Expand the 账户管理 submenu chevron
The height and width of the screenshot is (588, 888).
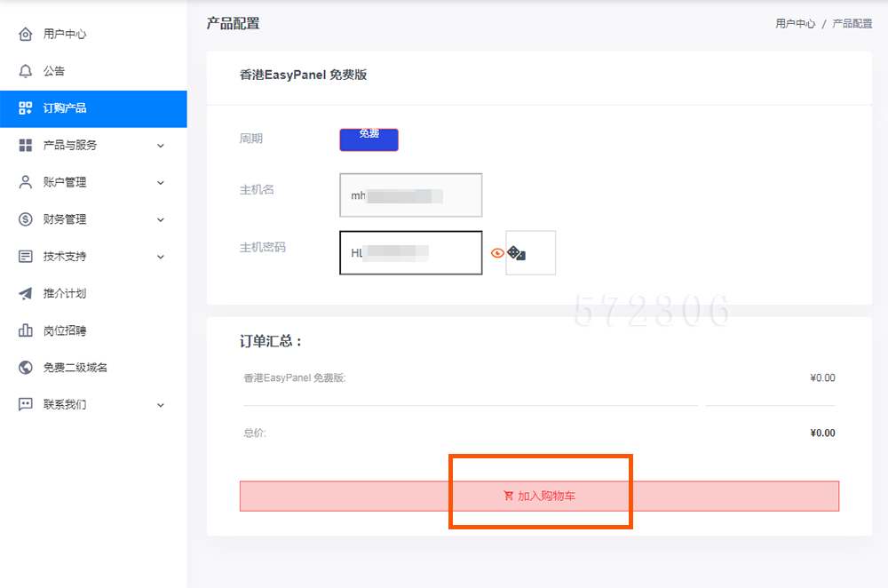pyautogui.click(x=161, y=182)
